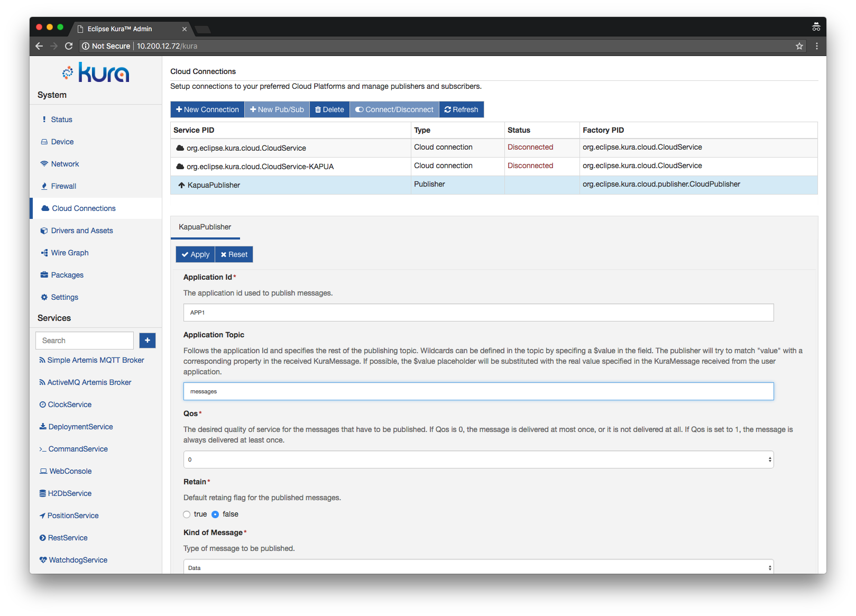
Task: Click the RestService arrow icon
Action: [x=43, y=538]
